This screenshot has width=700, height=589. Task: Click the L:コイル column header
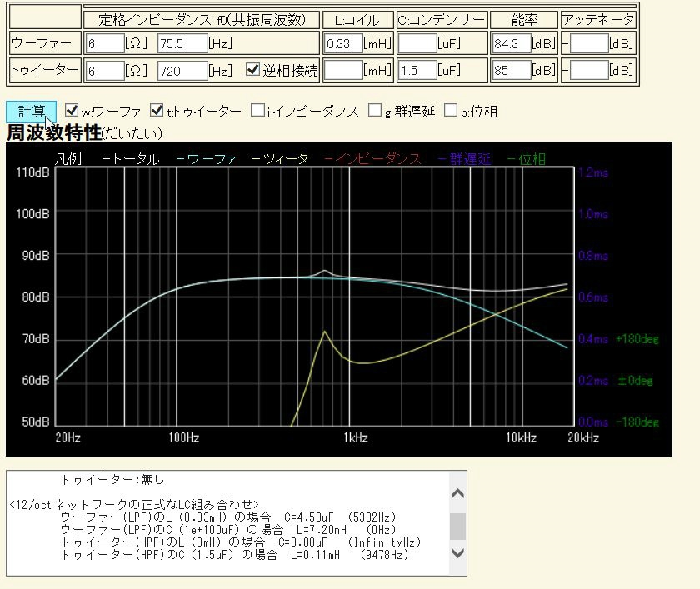[x=357, y=20]
